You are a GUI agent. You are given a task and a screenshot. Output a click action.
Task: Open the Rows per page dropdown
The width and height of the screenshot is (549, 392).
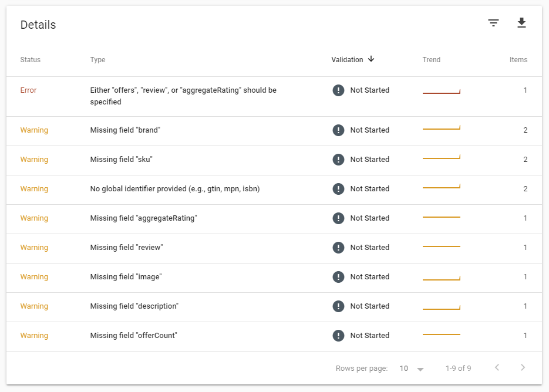pos(412,369)
